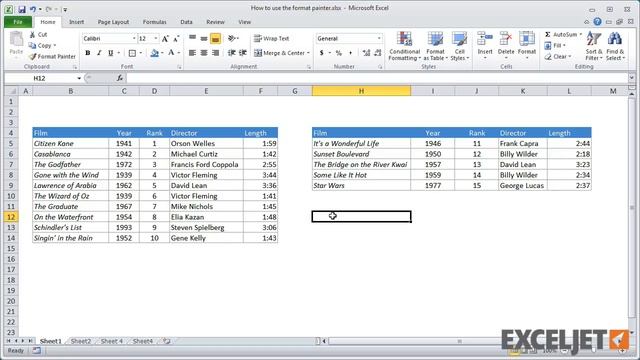Select row 12 header

(x=11, y=217)
